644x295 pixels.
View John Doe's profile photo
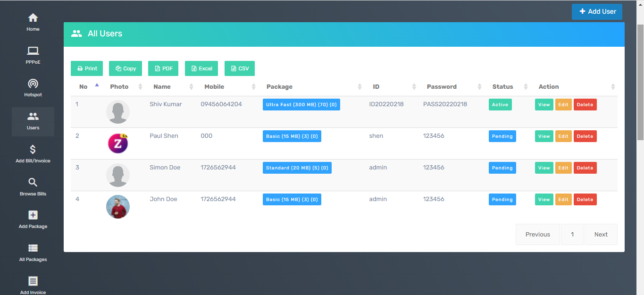(x=118, y=207)
